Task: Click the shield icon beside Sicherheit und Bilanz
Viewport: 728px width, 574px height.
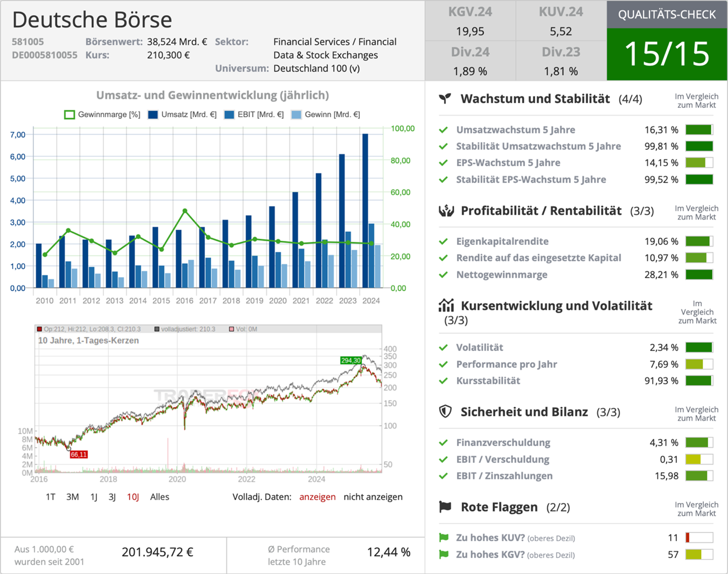Action: coord(444,412)
